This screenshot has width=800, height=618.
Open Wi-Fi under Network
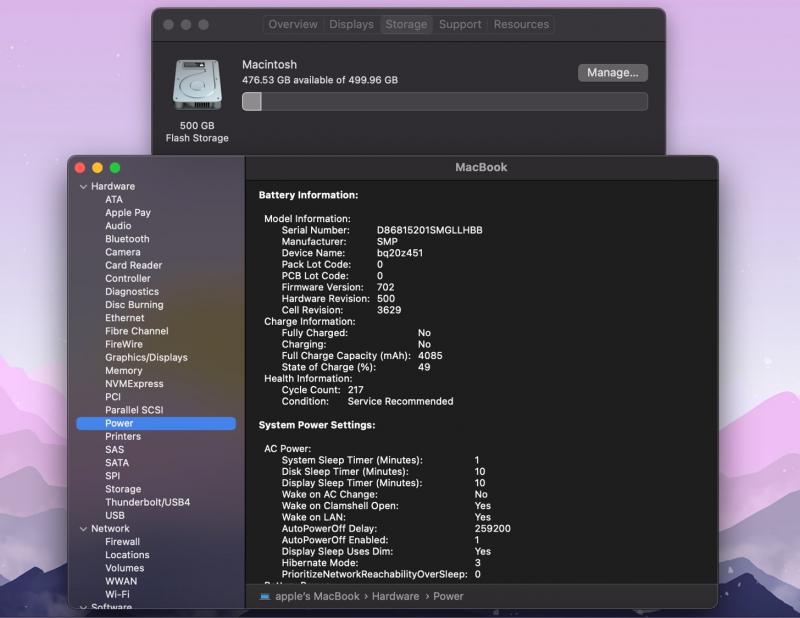(117, 594)
